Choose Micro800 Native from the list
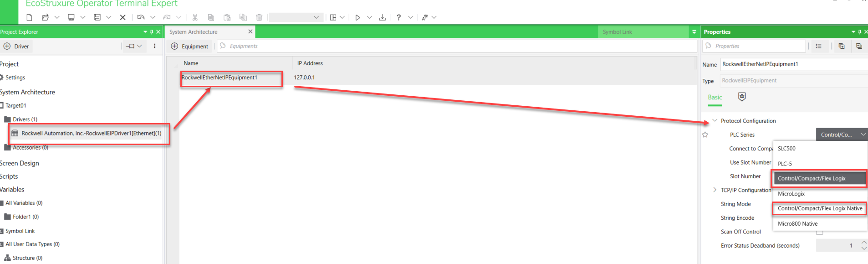The height and width of the screenshot is (264, 868). [x=820, y=223]
